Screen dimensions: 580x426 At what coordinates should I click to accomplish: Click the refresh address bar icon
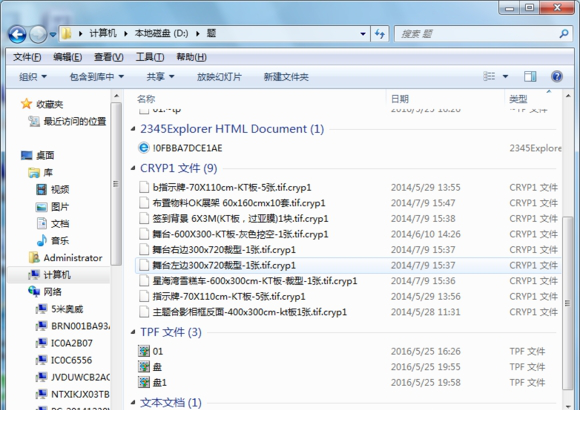(x=380, y=34)
